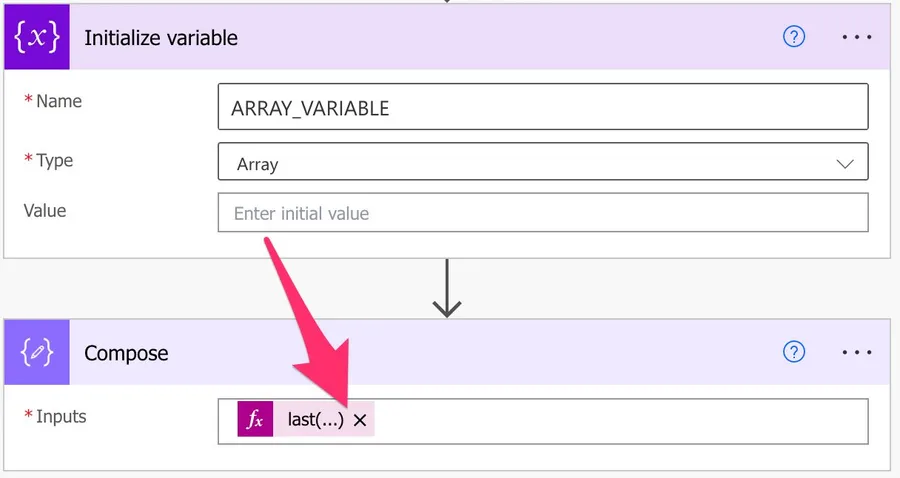
Task: Click the Initialize variable {x} icon
Action: (37, 38)
